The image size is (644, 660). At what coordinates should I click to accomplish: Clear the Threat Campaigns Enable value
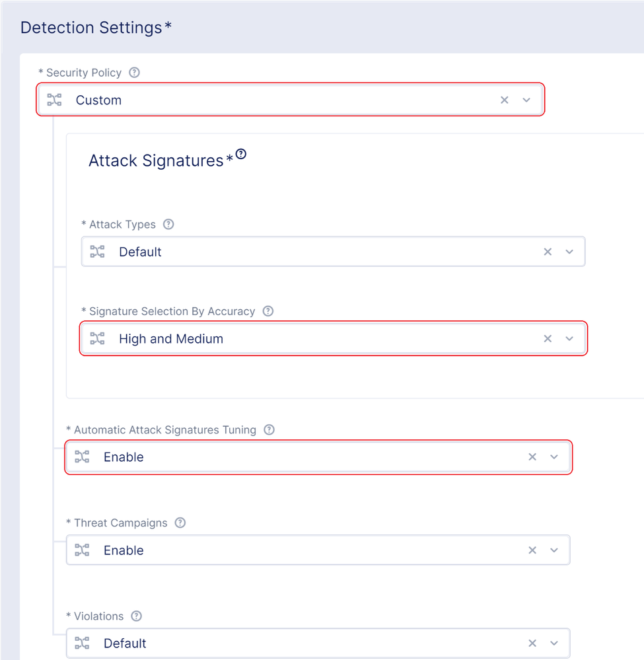(x=532, y=550)
